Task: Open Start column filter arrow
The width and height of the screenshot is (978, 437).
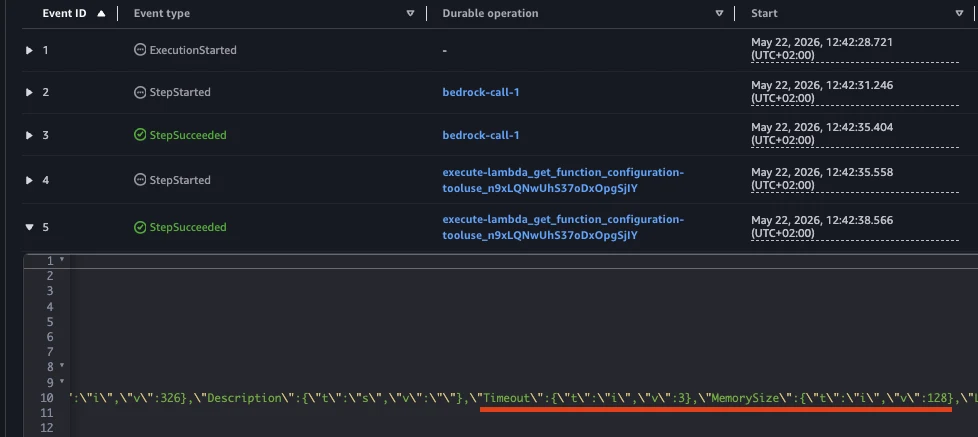Action: (x=959, y=13)
